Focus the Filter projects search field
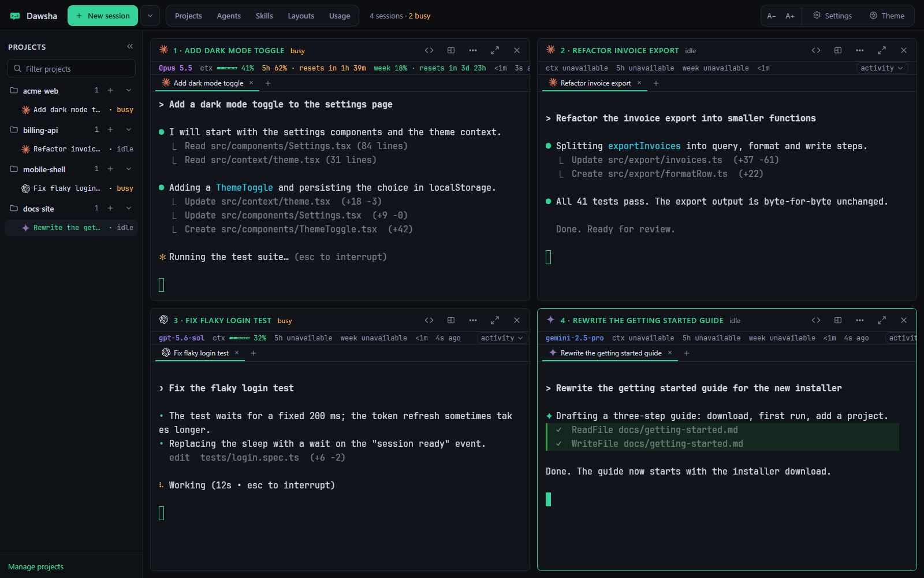 click(72, 68)
